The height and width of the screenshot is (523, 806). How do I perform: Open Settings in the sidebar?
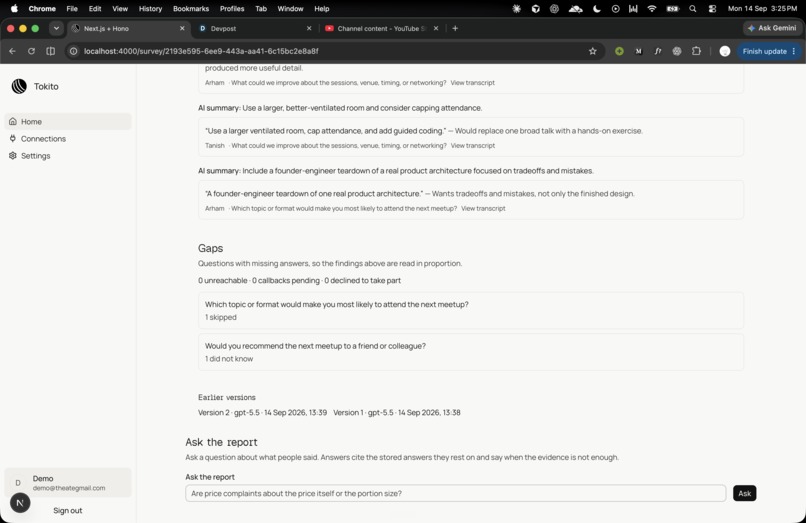(68, 155)
